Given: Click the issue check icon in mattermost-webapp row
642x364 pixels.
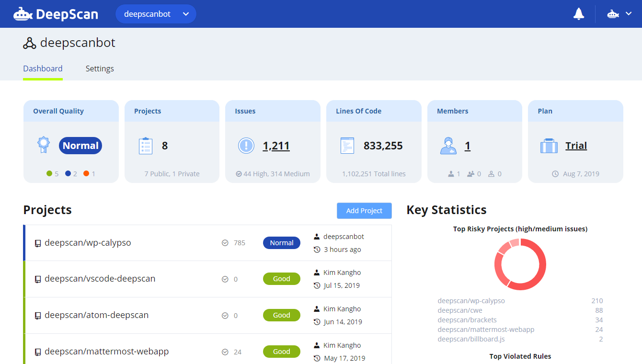Looking at the screenshot, I should 225,352.
